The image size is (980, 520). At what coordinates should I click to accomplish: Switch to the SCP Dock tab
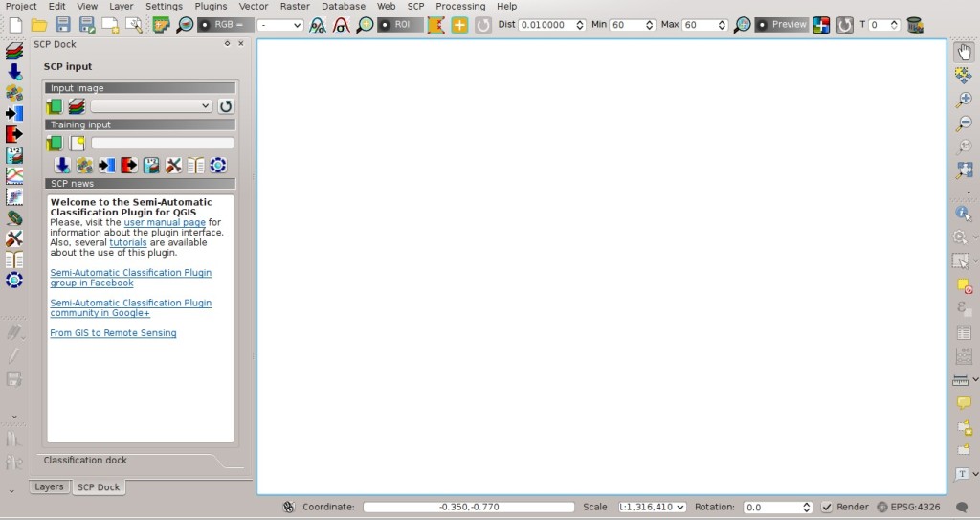click(99, 486)
